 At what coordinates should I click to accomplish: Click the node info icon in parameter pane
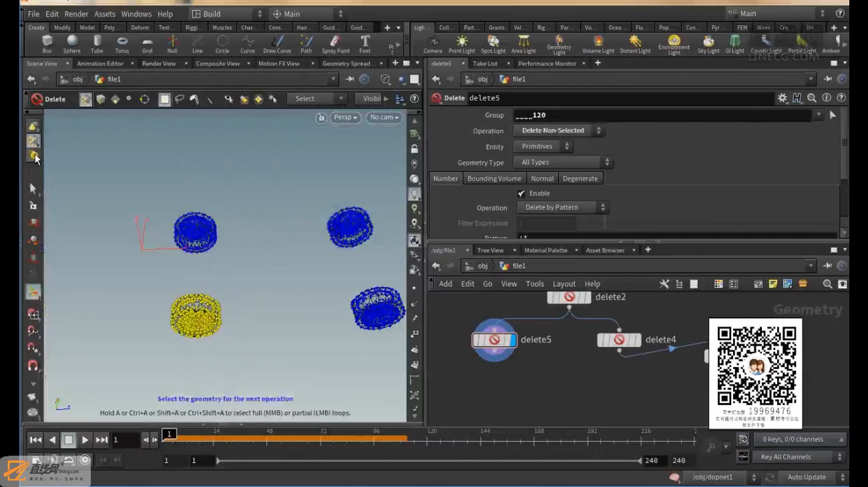[827, 98]
